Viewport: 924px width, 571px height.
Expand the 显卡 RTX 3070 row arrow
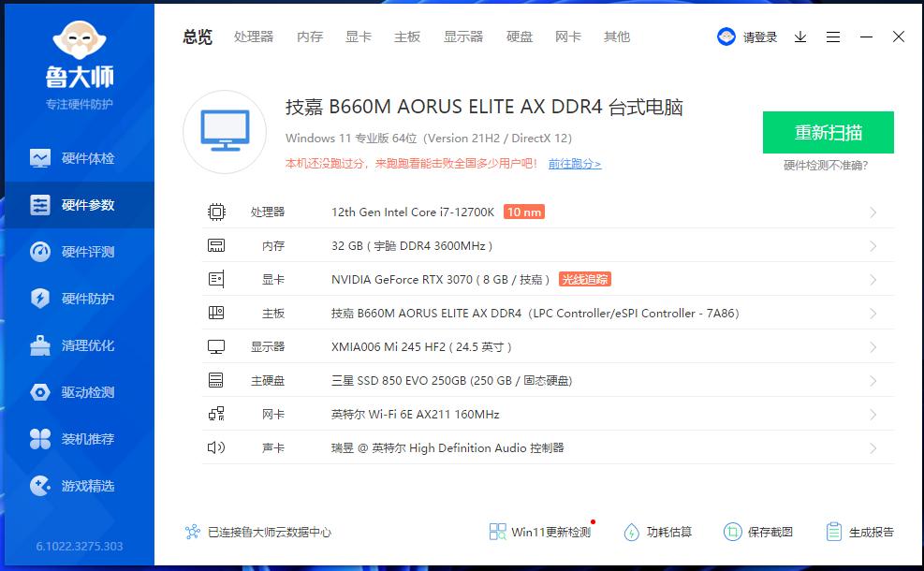873,280
